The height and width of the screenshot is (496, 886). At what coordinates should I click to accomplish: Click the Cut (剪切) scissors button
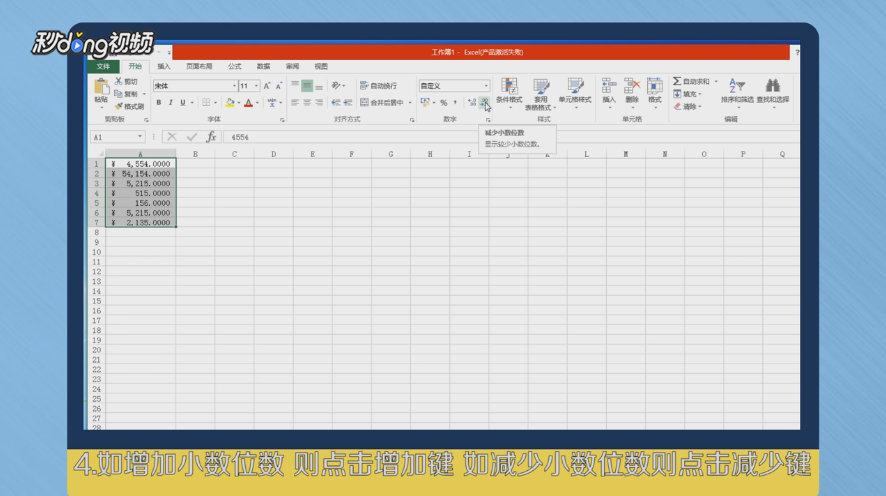pos(126,81)
